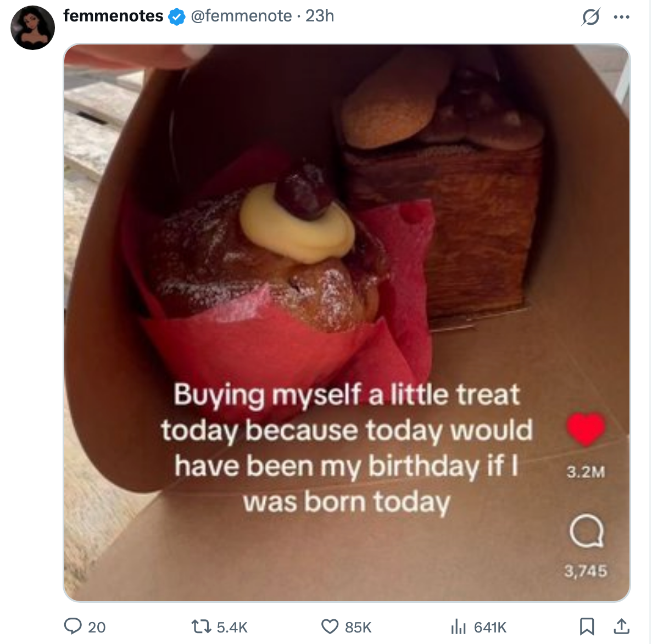Viewport: 652px width, 644px height.
Task: Click the 5.4K reposts count
Action: (x=232, y=627)
